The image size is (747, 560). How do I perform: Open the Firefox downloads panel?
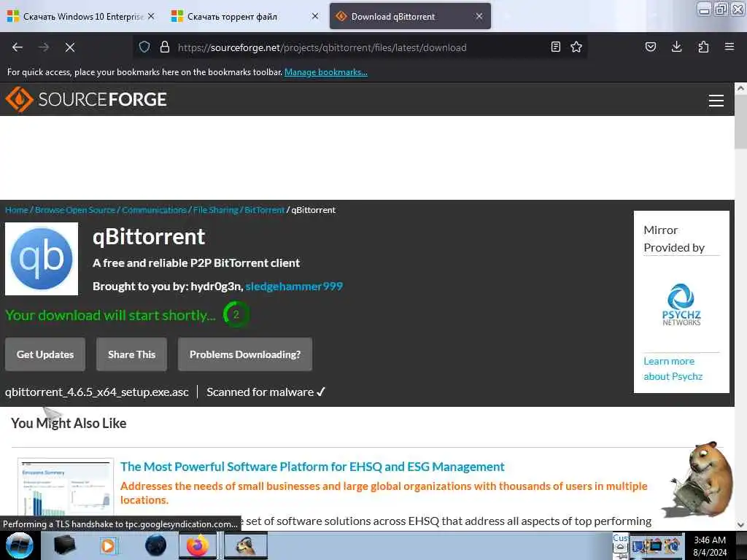676,47
